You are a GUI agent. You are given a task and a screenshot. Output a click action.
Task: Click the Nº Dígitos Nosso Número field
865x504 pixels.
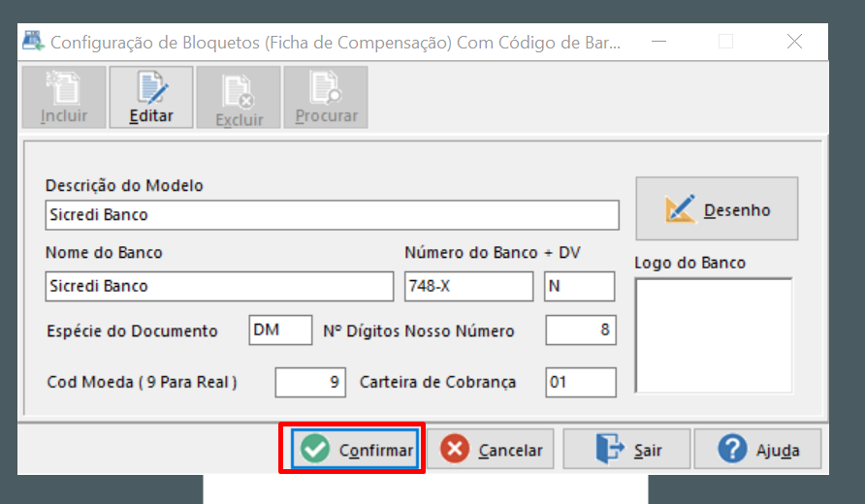[x=581, y=331]
